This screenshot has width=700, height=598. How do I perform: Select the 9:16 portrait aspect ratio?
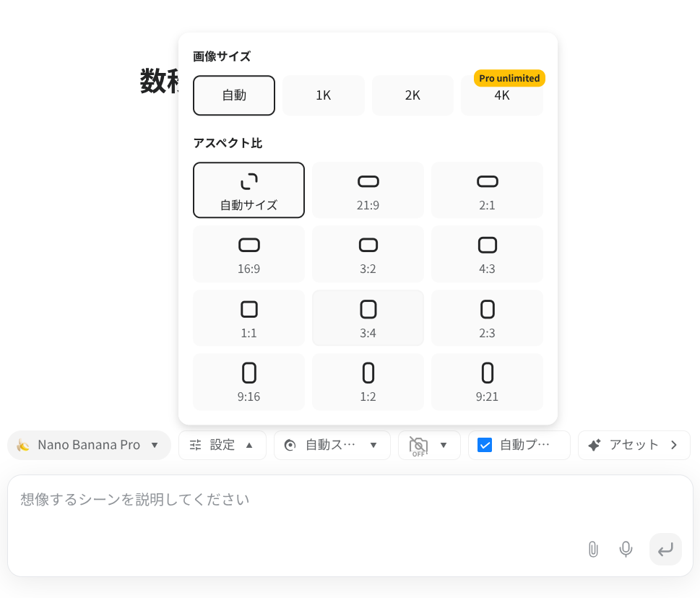pos(249,381)
